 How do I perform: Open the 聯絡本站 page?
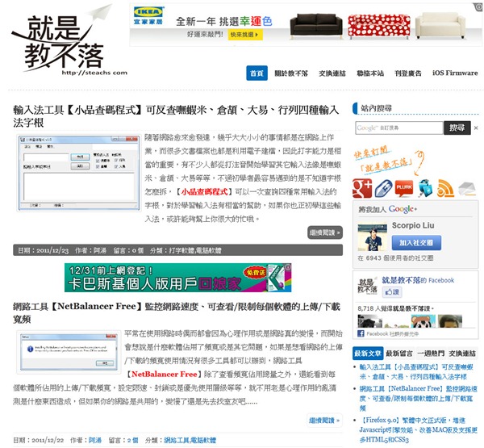click(370, 73)
